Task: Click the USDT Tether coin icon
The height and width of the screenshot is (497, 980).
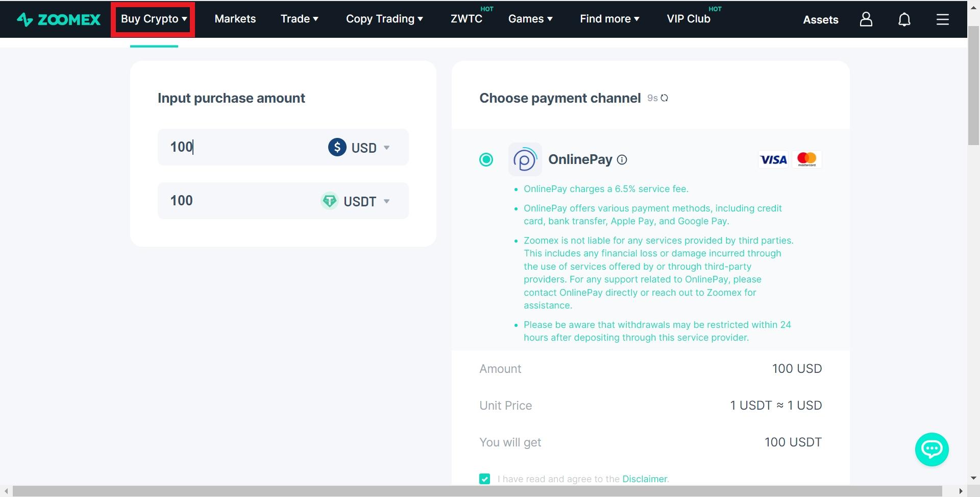Action: (329, 201)
